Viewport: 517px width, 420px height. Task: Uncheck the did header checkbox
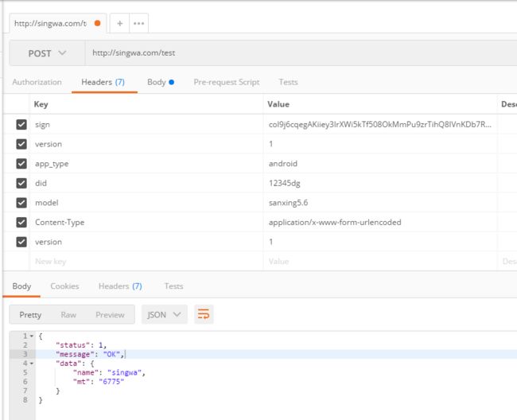(x=21, y=183)
